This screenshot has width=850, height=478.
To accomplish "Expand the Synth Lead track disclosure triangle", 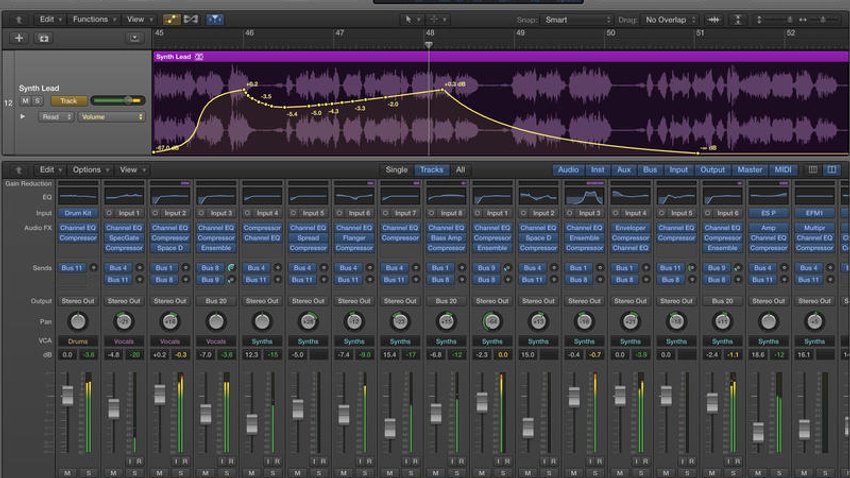I will coord(23,117).
